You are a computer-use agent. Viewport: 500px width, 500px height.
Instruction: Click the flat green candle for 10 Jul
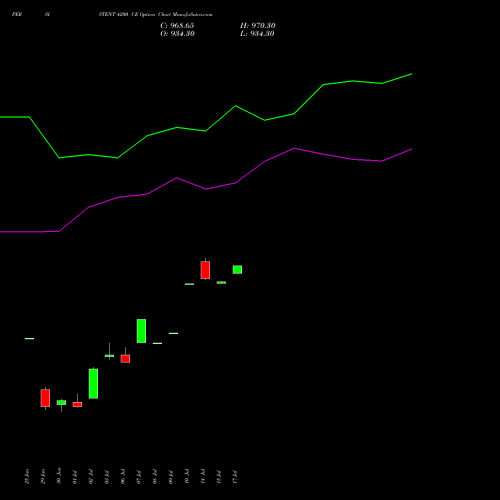pyautogui.click(x=189, y=284)
